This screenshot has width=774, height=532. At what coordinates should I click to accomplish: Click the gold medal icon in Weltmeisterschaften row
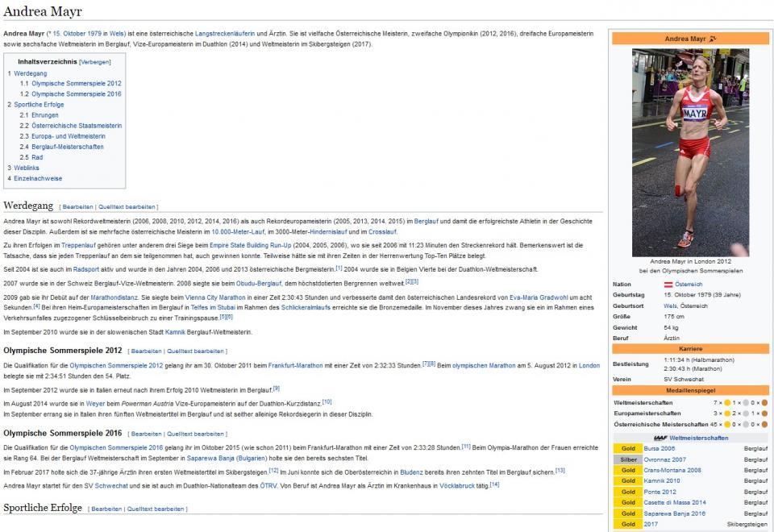tap(726, 402)
